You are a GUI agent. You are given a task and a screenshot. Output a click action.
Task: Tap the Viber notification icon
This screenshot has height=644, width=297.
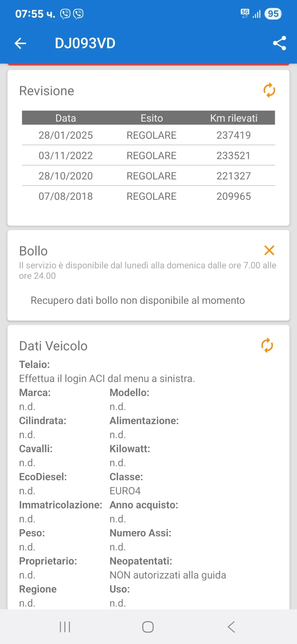[65, 14]
